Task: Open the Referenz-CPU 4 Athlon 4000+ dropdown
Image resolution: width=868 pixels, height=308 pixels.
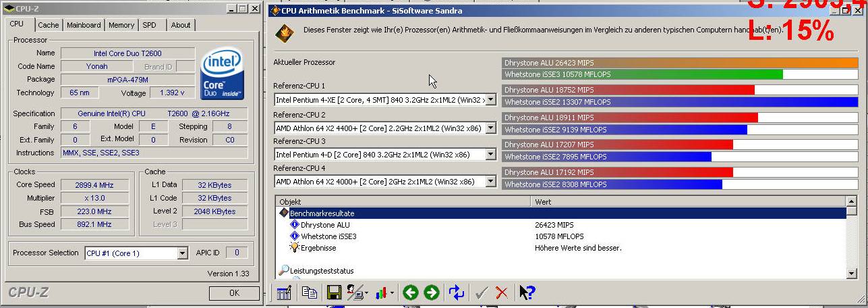Action: coord(490,182)
